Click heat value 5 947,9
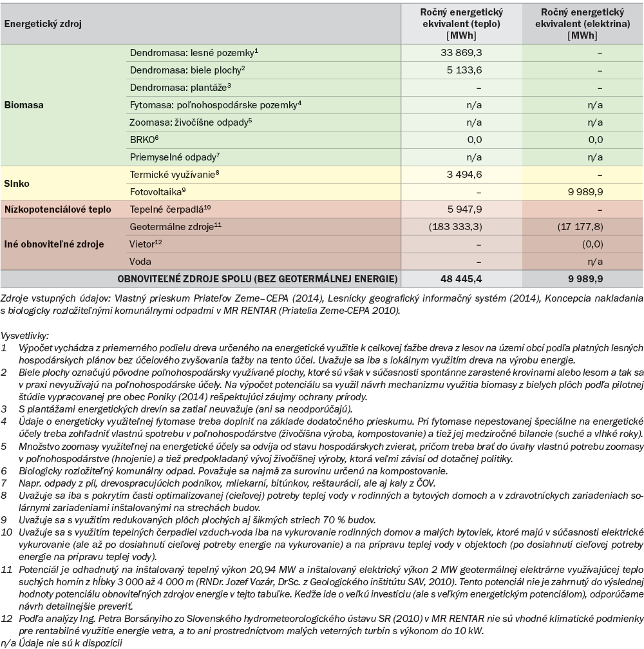Viewport: 644px width, 649px height. point(464,209)
